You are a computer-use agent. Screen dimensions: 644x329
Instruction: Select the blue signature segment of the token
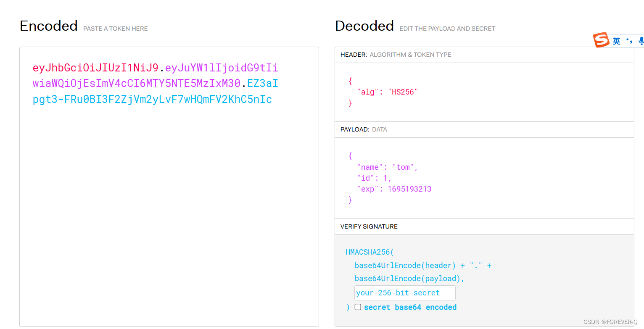tap(151, 99)
